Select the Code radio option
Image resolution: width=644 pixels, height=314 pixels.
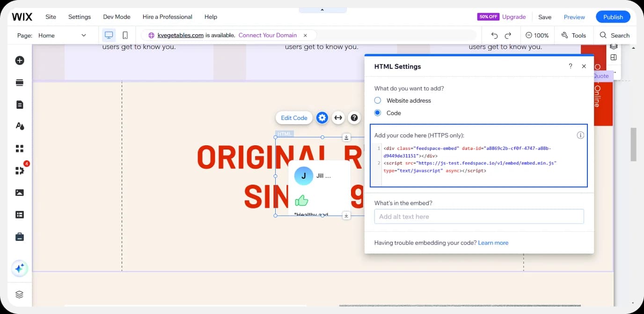(378, 112)
